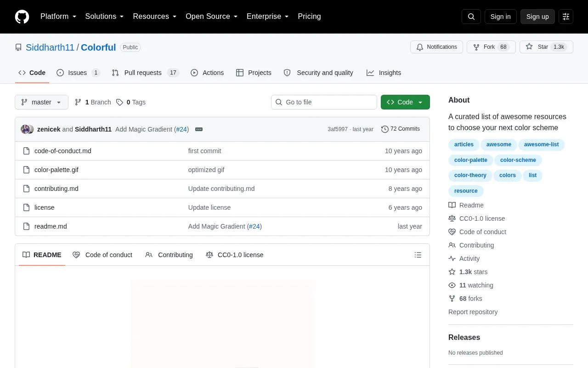The height and width of the screenshot is (368, 588).
Task: Expand the Platform menu
Action: (58, 17)
